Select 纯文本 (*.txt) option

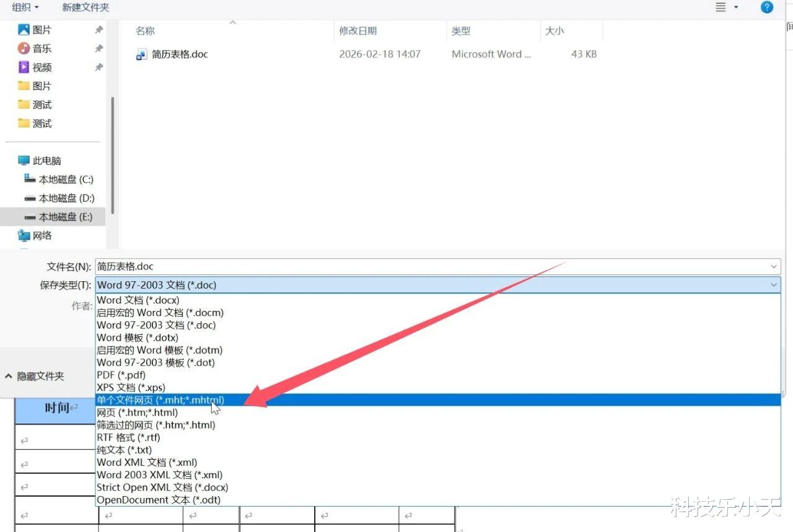tap(438, 450)
